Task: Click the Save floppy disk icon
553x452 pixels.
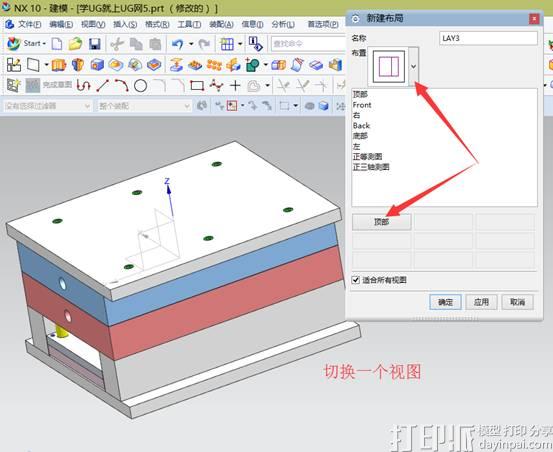Action: pyautogui.click(x=94, y=44)
